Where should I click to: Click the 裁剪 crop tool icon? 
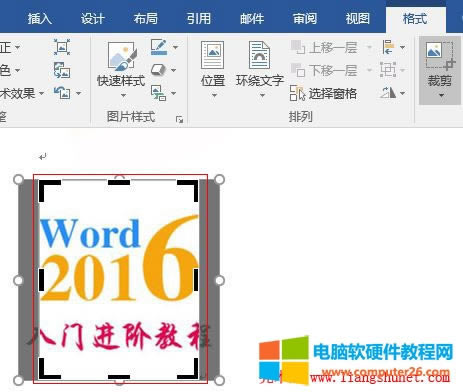click(440, 55)
